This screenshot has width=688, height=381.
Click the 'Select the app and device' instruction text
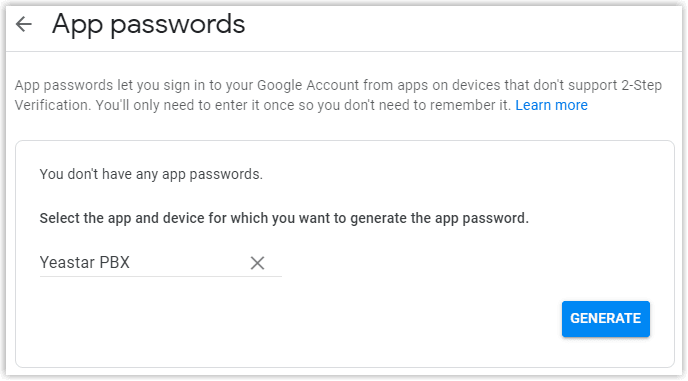coord(284,218)
